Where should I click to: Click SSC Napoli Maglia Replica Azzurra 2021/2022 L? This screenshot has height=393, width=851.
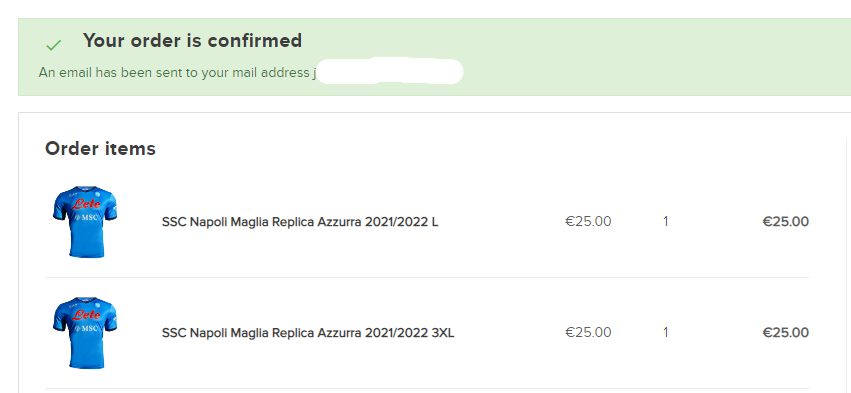coord(300,222)
